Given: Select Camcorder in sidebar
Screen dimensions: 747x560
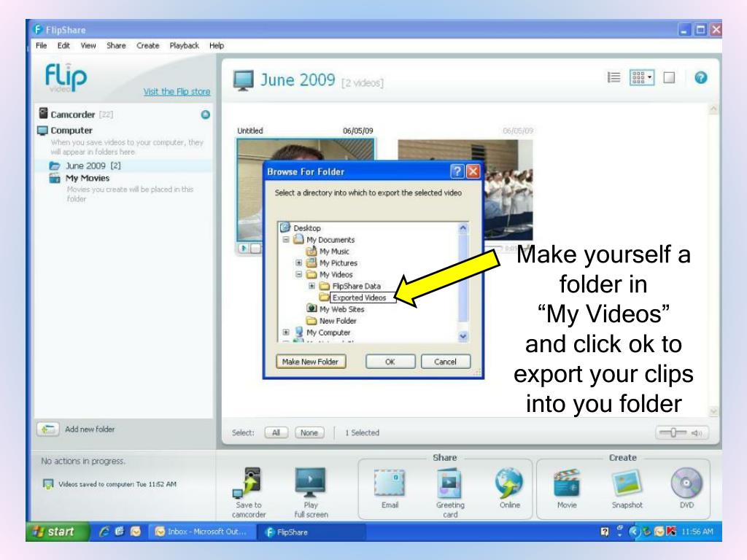Looking at the screenshot, I should tap(72, 114).
